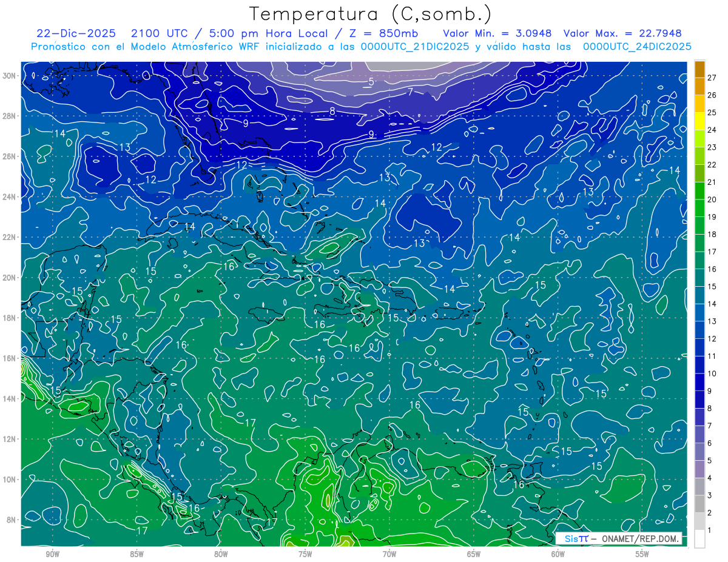Select valid-until time "0000UTC_24DIC2025"

point(637,47)
